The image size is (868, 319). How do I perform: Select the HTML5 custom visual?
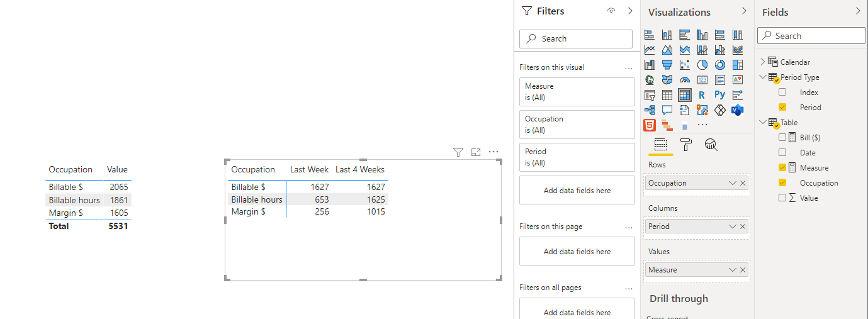click(650, 125)
